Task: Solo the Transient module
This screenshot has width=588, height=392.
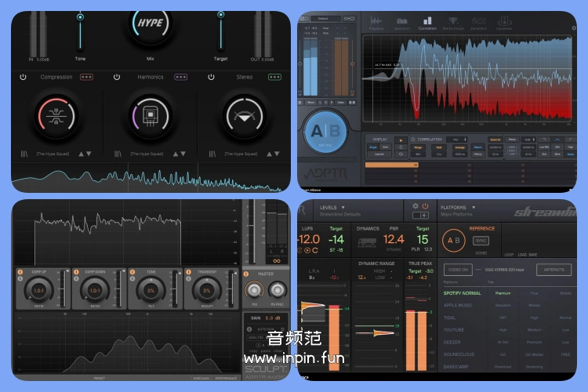Action: pos(188,279)
